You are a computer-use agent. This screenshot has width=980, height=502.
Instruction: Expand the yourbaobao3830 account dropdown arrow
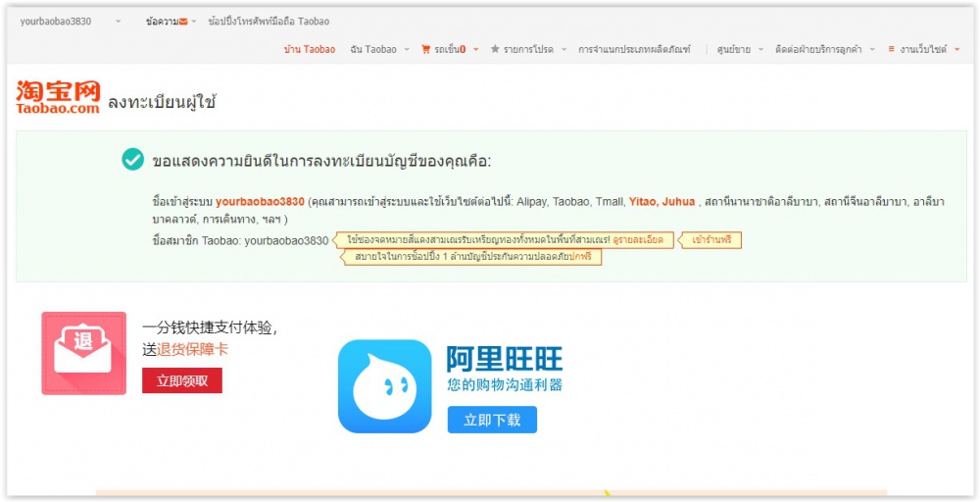click(119, 22)
